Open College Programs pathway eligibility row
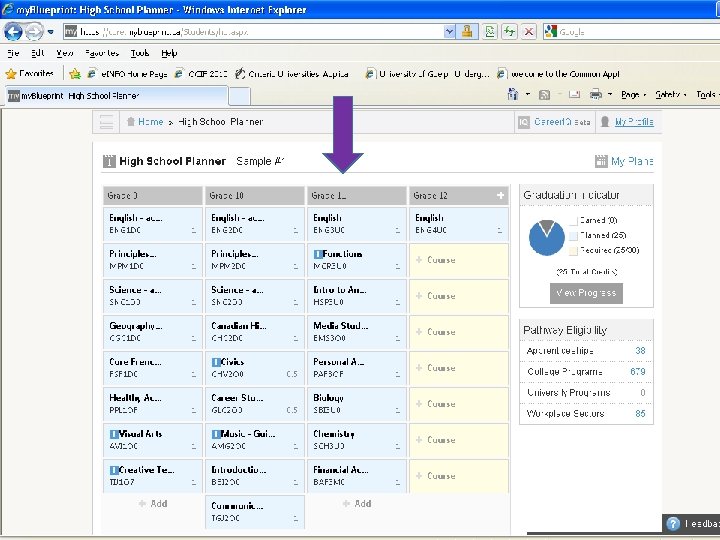 586,371
